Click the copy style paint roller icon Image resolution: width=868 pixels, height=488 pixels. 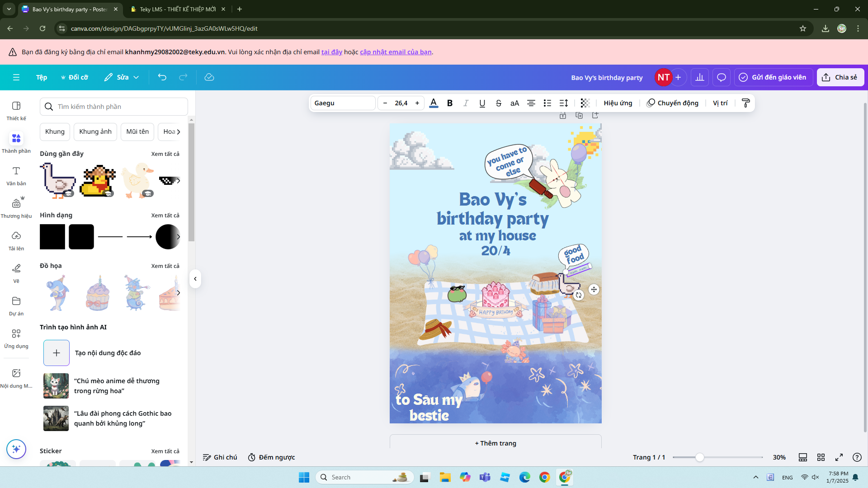pos(746,103)
